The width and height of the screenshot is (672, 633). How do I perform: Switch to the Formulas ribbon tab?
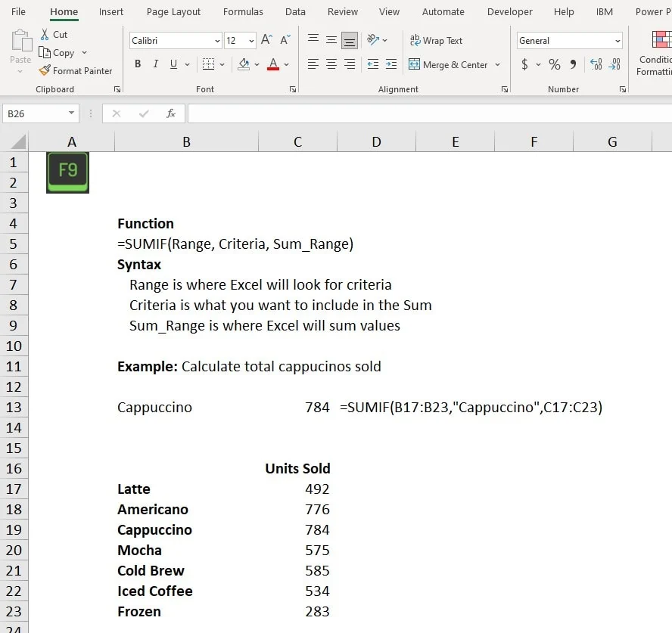[x=243, y=11]
